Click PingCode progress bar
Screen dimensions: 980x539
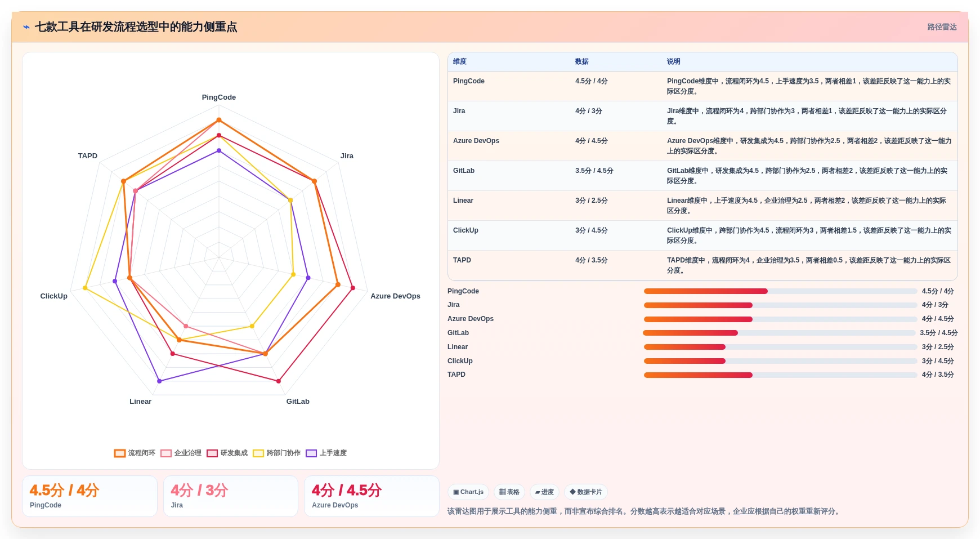[x=780, y=291]
